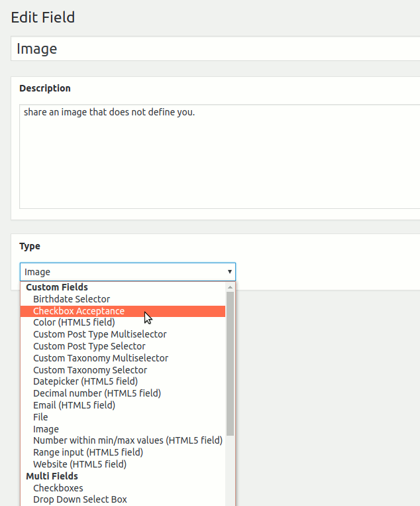Choose Checkbox Acceptance from the list
The height and width of the screenshot is (506, 420).
pos(79,311)
